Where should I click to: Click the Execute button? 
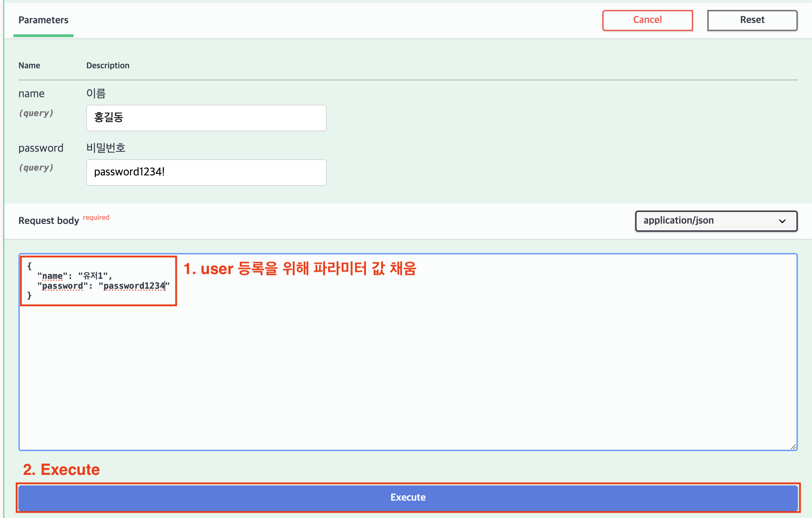(x=408, y=497)
